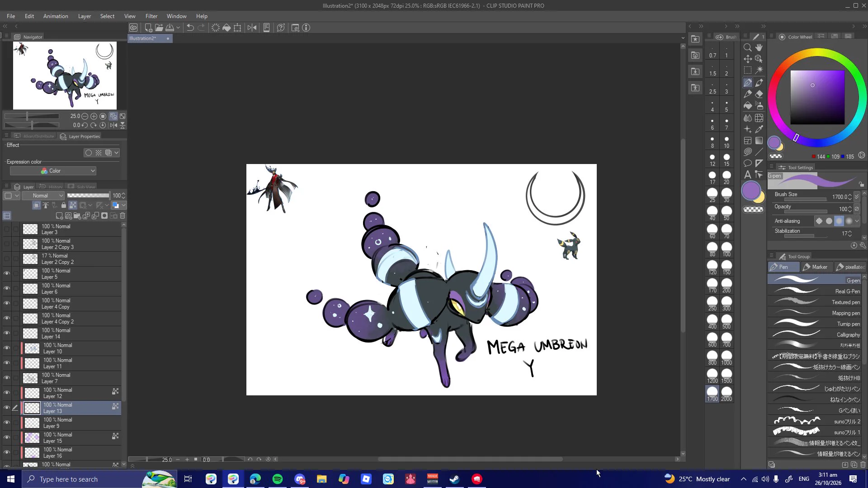Select the Auto select magic wand tool

(759, 70)
